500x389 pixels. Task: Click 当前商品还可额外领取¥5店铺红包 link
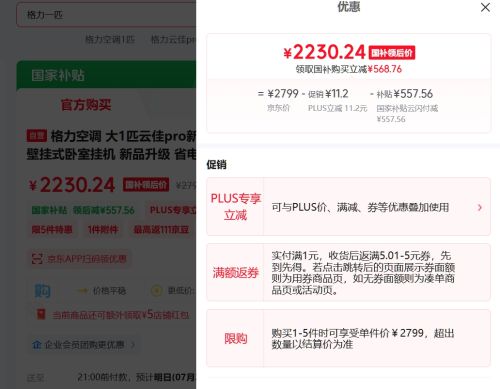coord(121,315)
